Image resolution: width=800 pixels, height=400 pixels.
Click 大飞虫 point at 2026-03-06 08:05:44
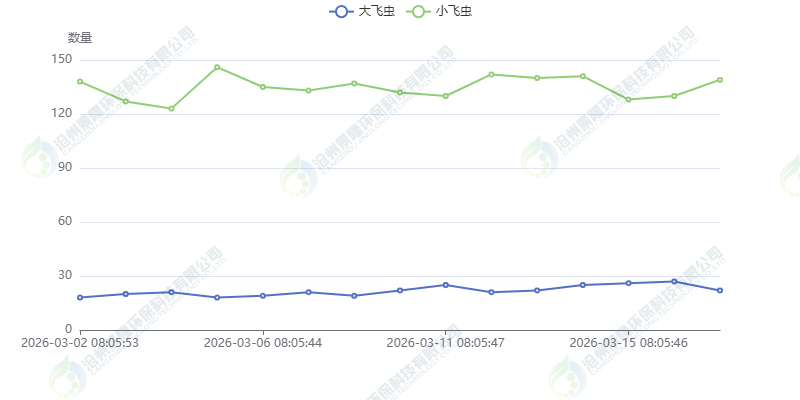point(263,295)
